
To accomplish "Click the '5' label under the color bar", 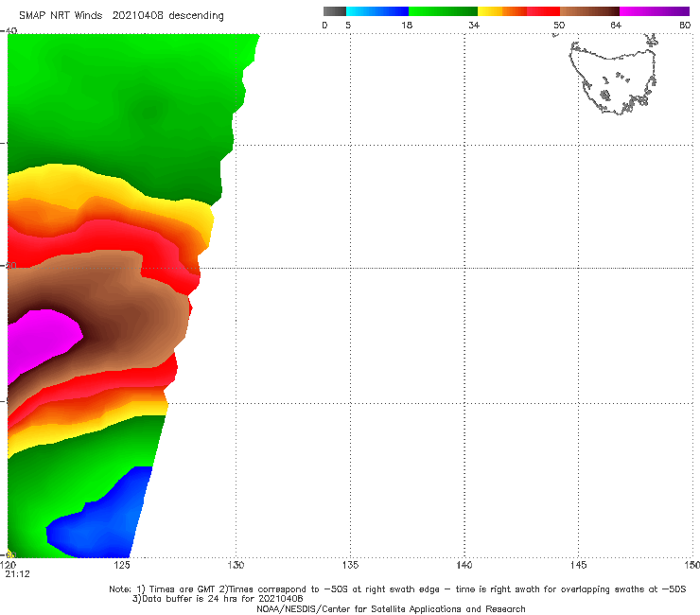I will [x=348, y=25].
